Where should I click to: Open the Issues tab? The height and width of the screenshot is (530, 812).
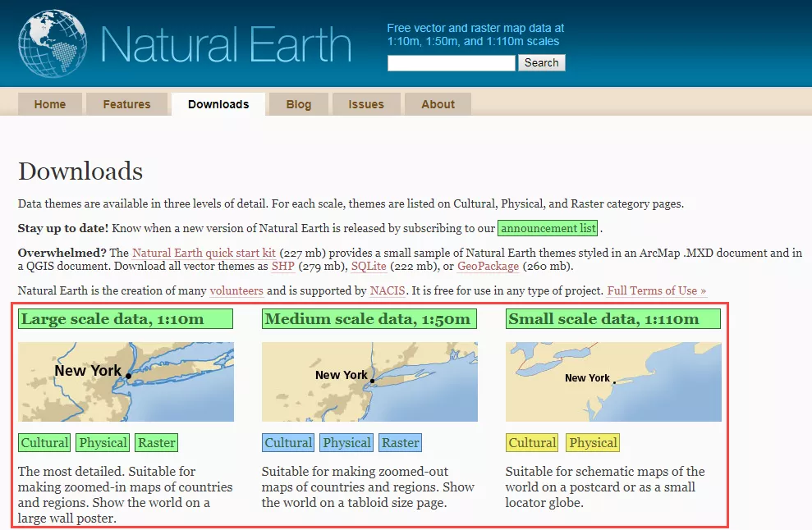click(x=366, y=104)
